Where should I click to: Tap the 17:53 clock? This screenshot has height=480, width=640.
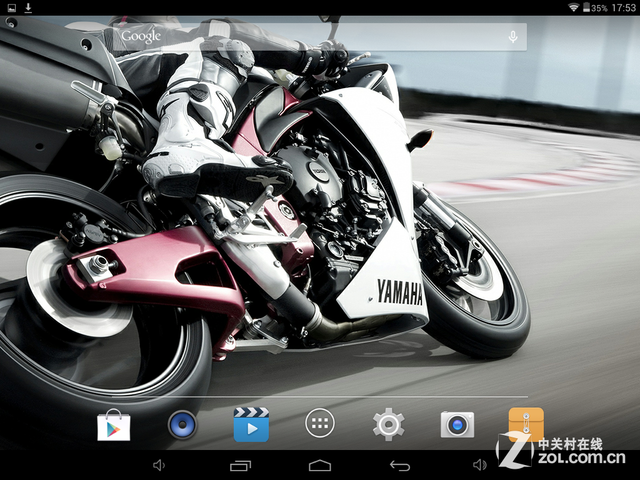pyautogui.click(x=624, y=8)
